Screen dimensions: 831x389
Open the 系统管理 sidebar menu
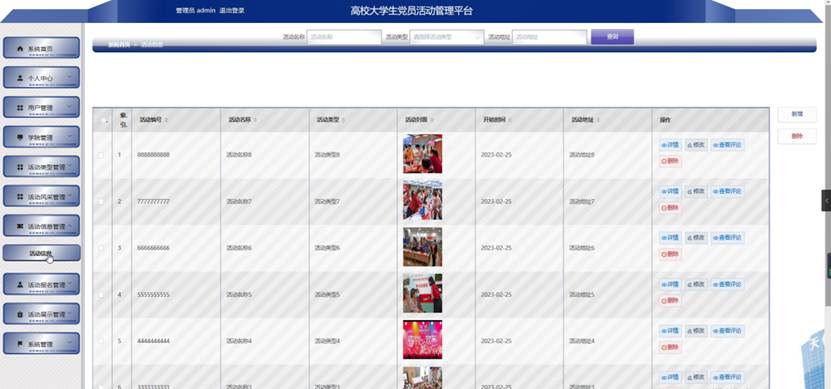point(41,343)
